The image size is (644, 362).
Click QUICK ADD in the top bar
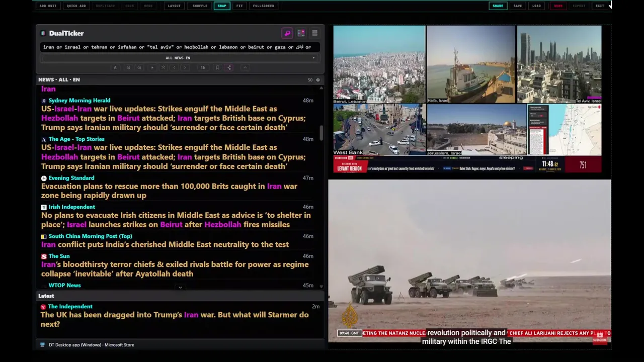[x=76, y=6]
